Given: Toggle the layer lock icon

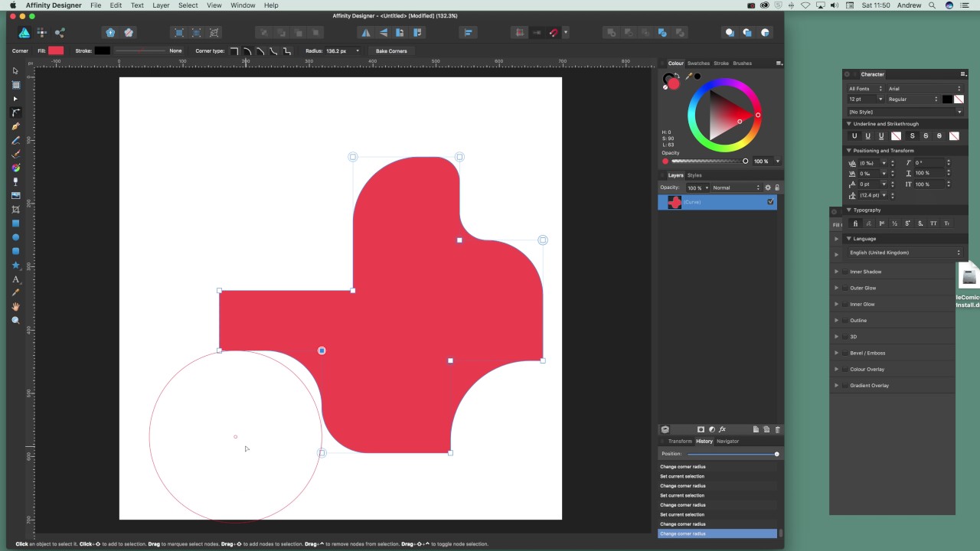Looking at the screenshot, I should 776,187.
